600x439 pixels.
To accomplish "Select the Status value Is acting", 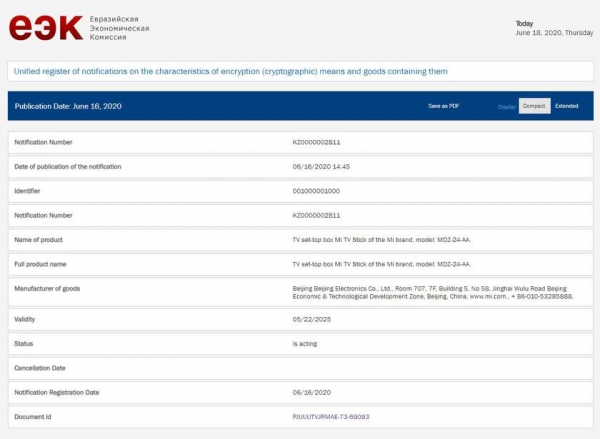I will [305, 344].
